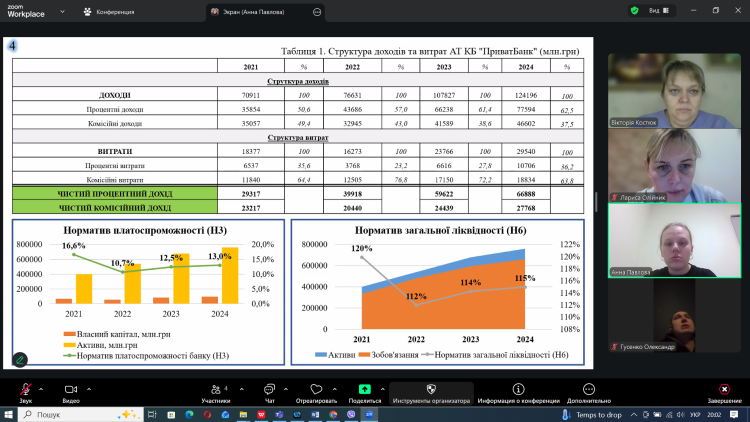Open the Чат panel
This screenshot has width=750, height=422.
pyautogui.click(x=269, y=393)
